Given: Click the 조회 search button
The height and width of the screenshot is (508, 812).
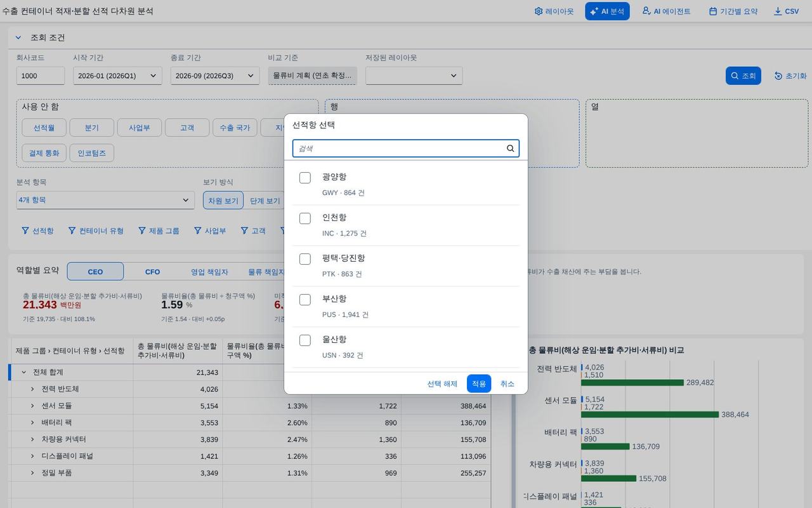Looking at the screenshot, I should coord(743,76).
